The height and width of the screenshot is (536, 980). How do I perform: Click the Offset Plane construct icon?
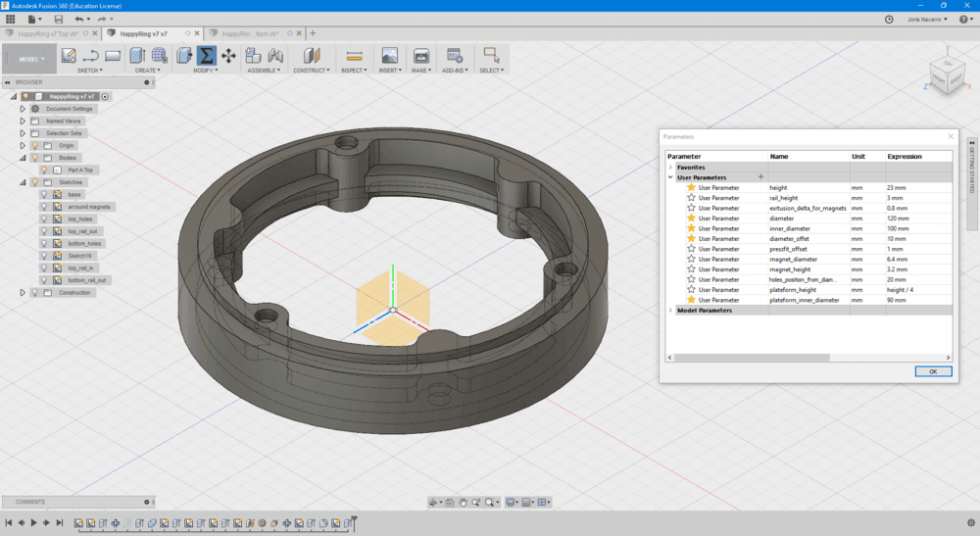[312, 56]
